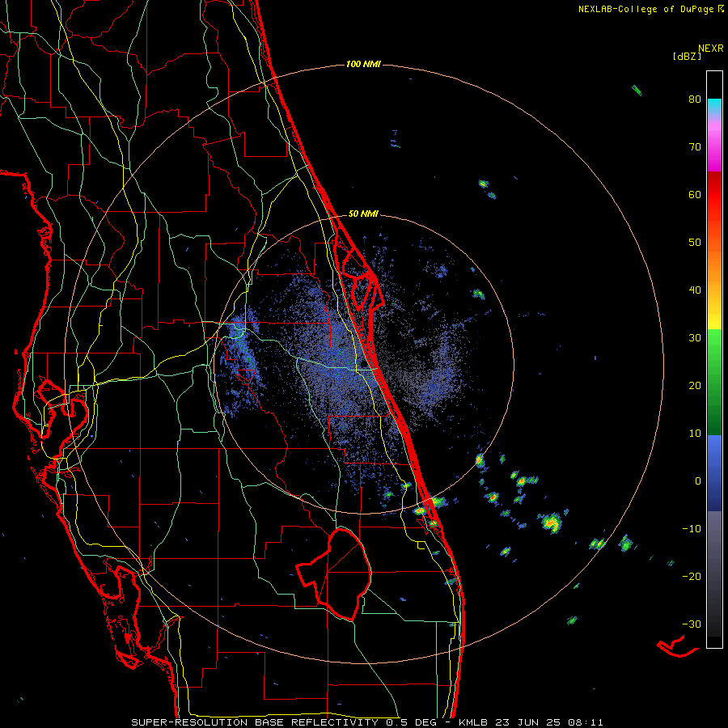Click the 0 value on the dBZ scale
Image resolution: width=728 pixels, height=728 pixels.
pyautogui.click(x=698, y=481)
